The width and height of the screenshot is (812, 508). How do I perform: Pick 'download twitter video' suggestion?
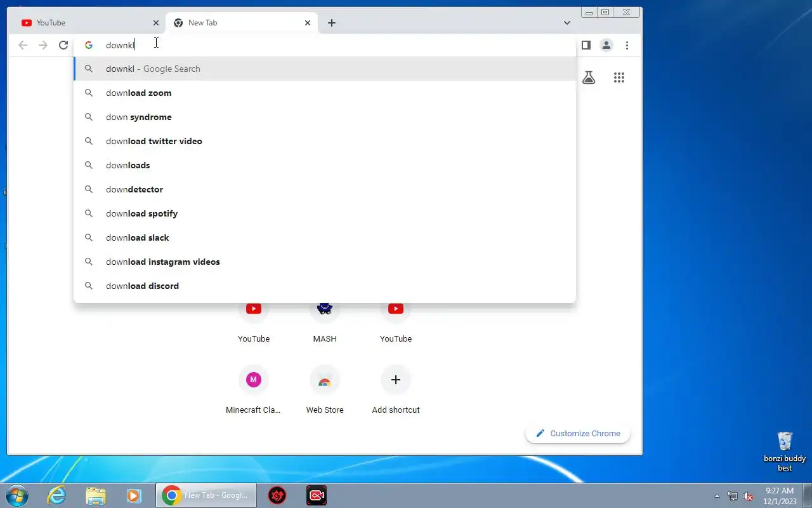pyautogui.click(x=325, y=141)
